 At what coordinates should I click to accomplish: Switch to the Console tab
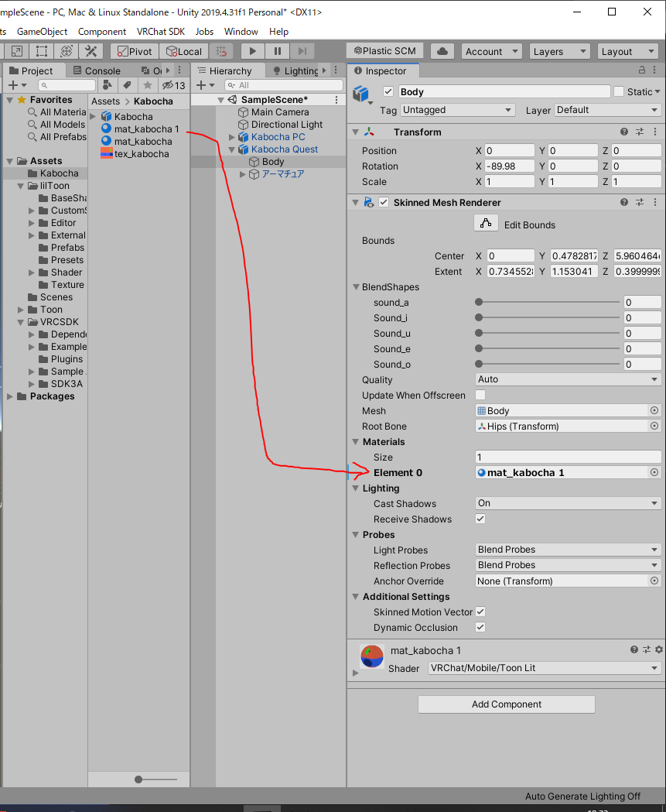click(97, 70)
